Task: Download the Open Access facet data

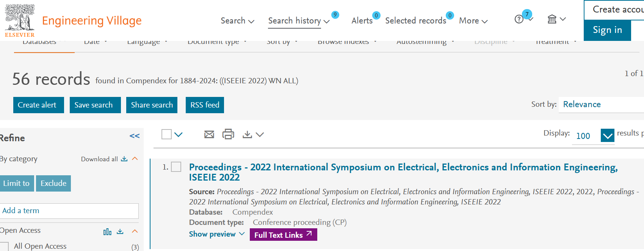Action: (120, 231)
